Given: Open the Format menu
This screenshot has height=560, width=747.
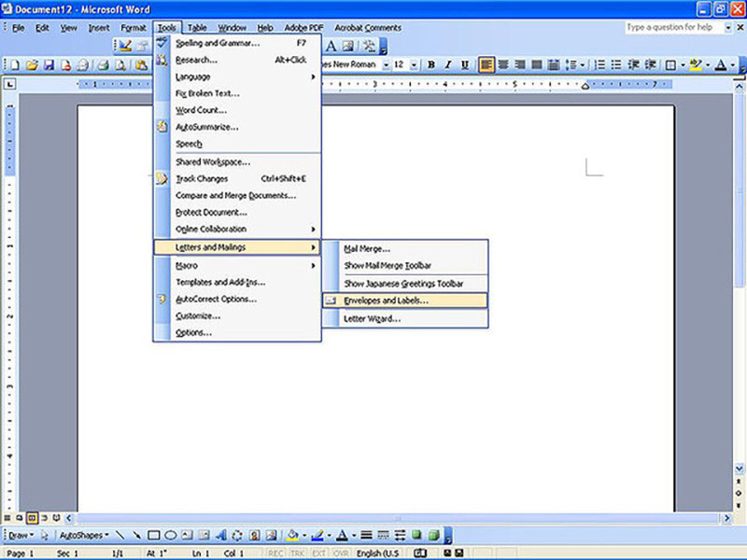Looking at the screenshot, I should pos(134,28).
